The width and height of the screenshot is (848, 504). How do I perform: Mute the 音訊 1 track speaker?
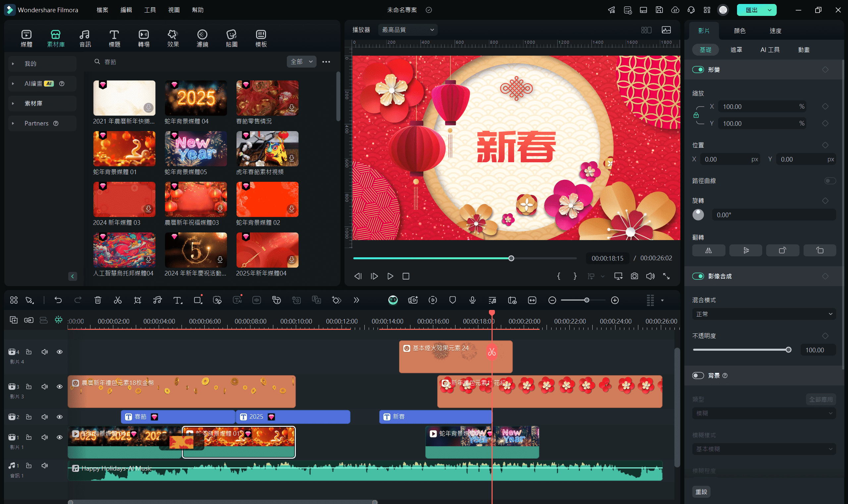[x=44, y=465]
